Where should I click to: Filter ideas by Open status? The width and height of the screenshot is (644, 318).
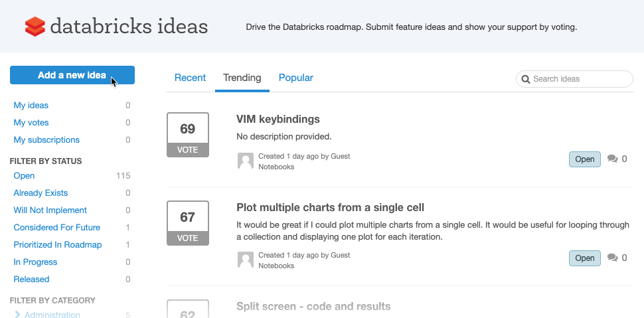(x=24, y=176)
